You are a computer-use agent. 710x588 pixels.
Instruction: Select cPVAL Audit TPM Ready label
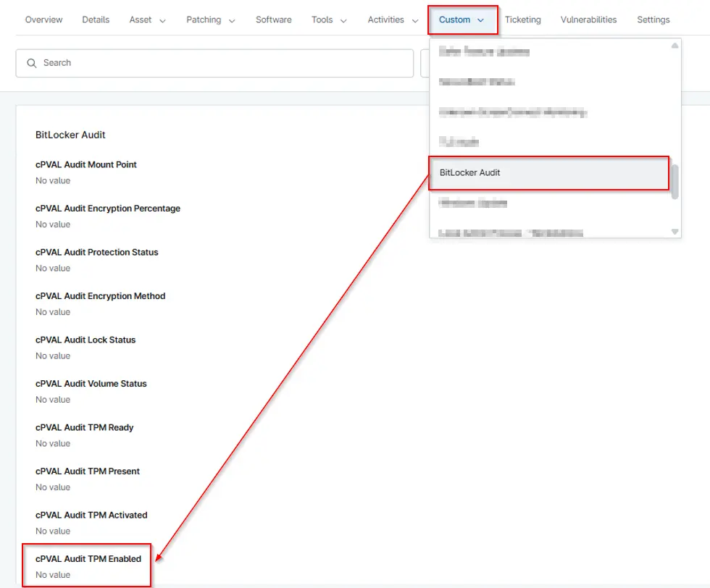[84, 428]
